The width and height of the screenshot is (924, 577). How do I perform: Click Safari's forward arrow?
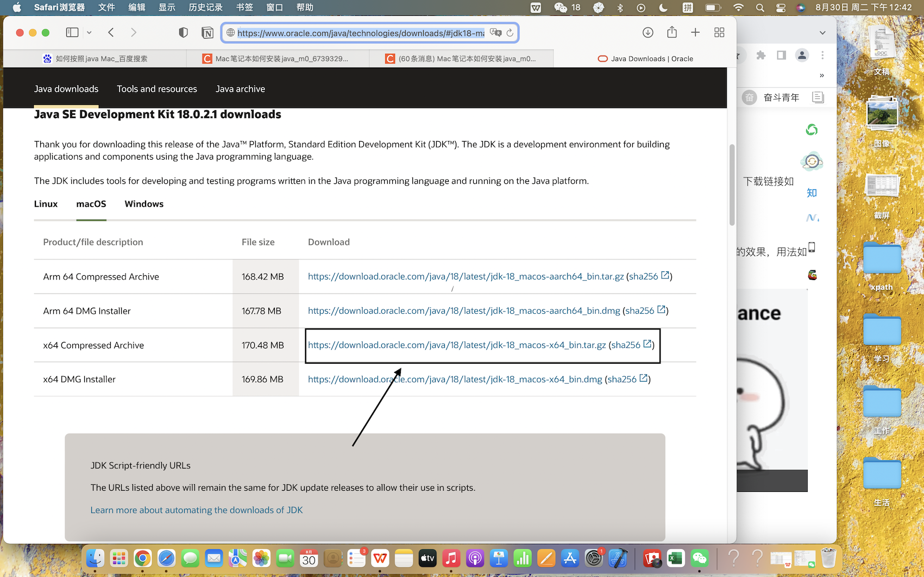134,33
